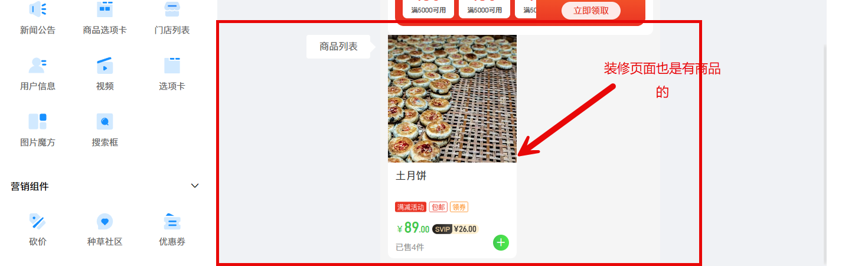This screenshot has width=868, height=266.
Task: Select the 商品选项卡 component icon
Action: 105,9
